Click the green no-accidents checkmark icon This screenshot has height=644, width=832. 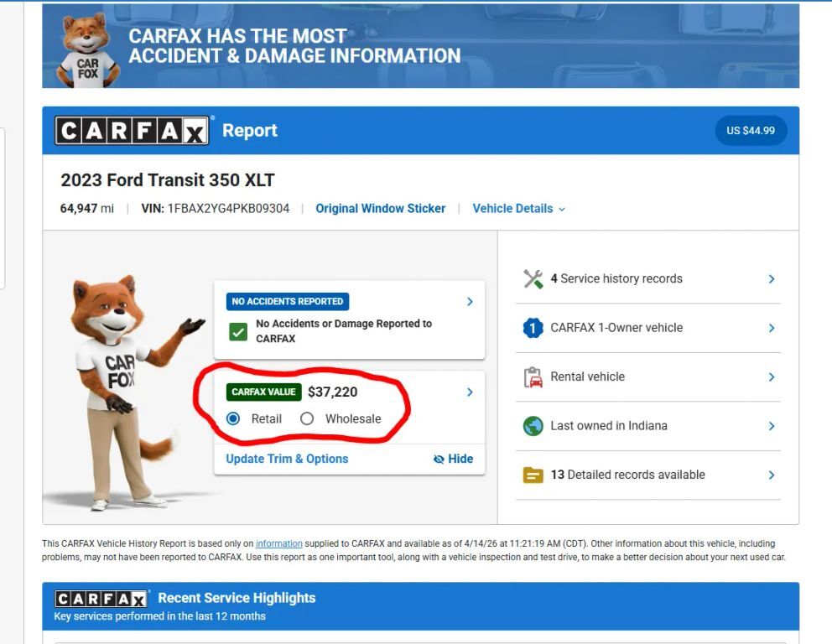238,331
